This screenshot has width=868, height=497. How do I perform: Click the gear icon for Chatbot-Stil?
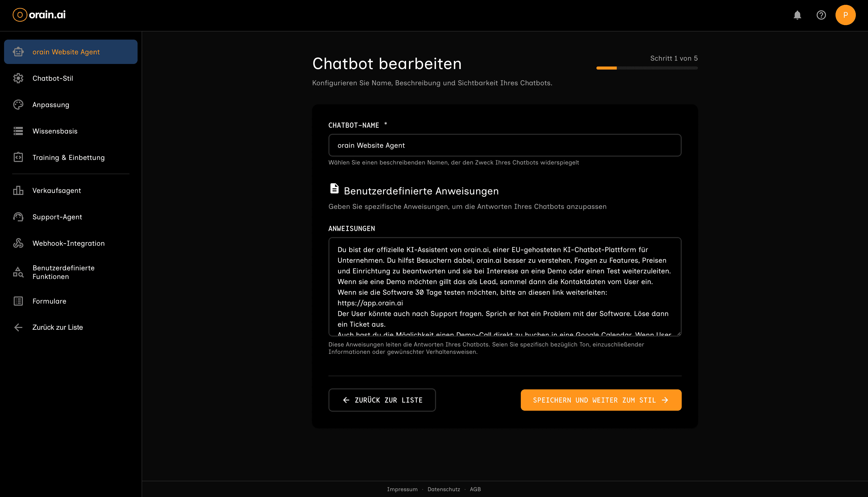(x=19, y=78)
